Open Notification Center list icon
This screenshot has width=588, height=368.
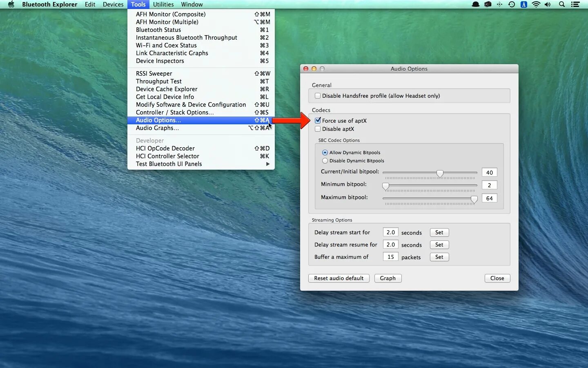click(575, 4)
